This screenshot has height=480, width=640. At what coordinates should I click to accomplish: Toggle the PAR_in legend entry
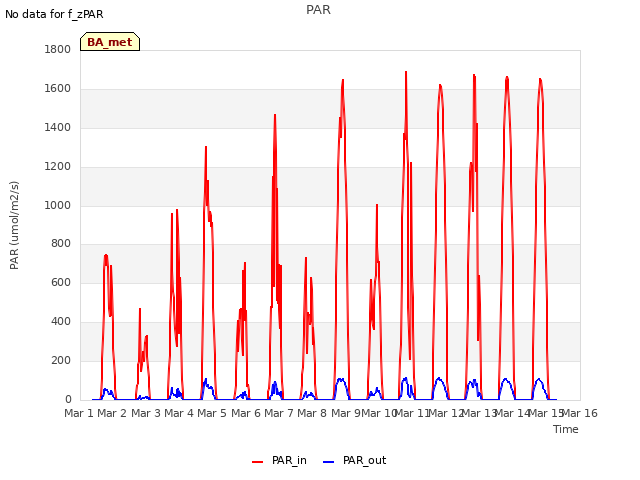pos(279,460)
